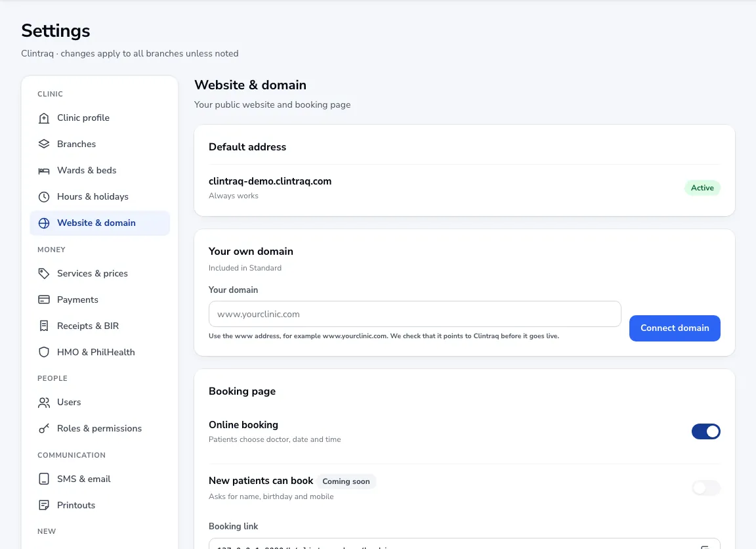
Task: Open HMO & PhilHealth settings
Action: tap(100, 352)
